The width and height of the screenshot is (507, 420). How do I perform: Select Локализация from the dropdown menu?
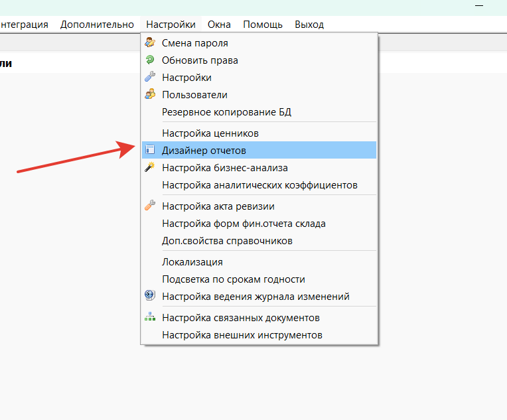(x=192, y=262)
